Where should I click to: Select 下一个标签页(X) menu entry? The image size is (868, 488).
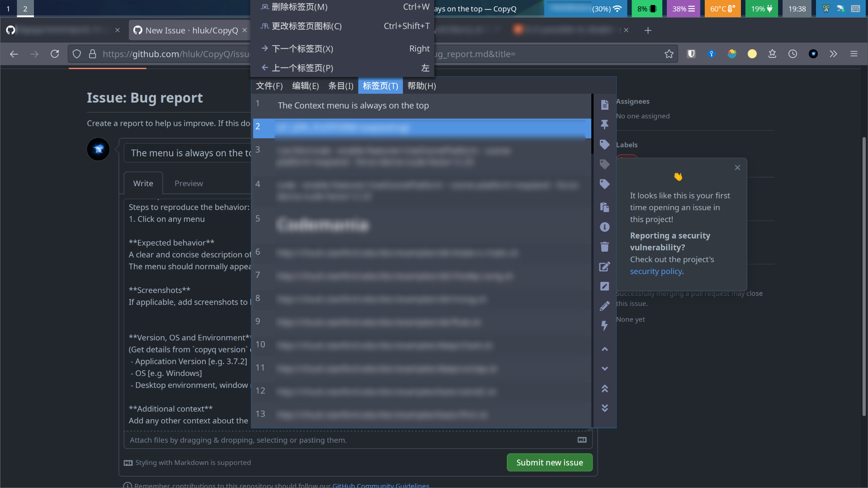[302, 49]
